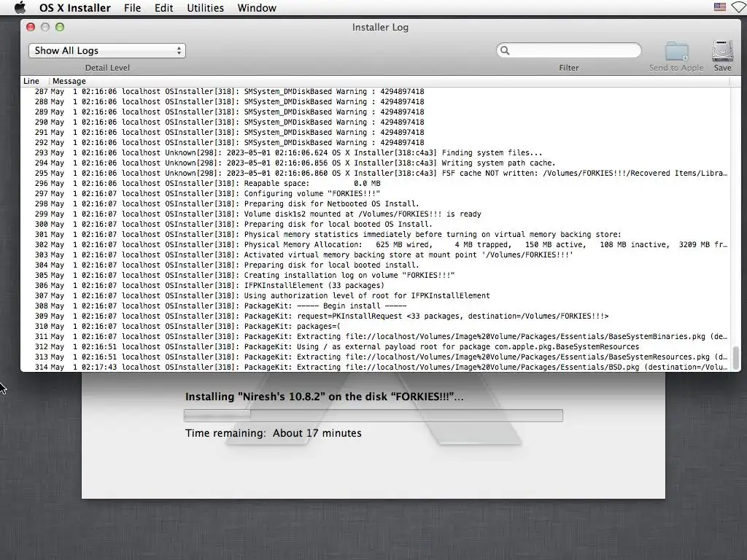Select line 'Activated virtual memory backing store'
This screenshot has height=560, width=747.
[x=375, y=254]
